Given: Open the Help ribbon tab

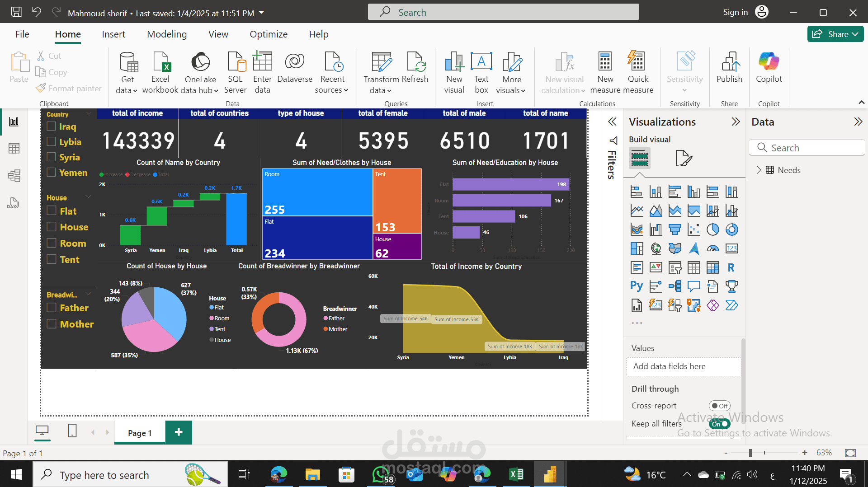Looking at the screenshot, I should (x=319, y=34).
